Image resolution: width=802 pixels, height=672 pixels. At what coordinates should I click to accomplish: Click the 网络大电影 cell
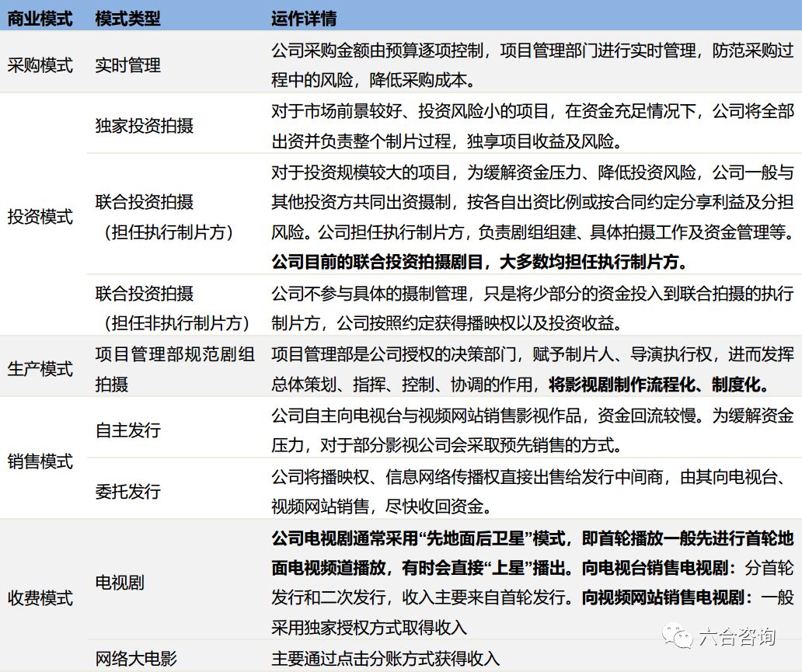tap(136, 658)
